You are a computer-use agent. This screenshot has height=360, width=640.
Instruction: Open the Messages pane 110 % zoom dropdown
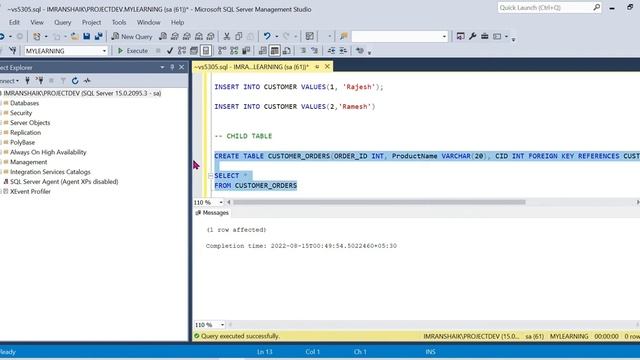[222, 325]
